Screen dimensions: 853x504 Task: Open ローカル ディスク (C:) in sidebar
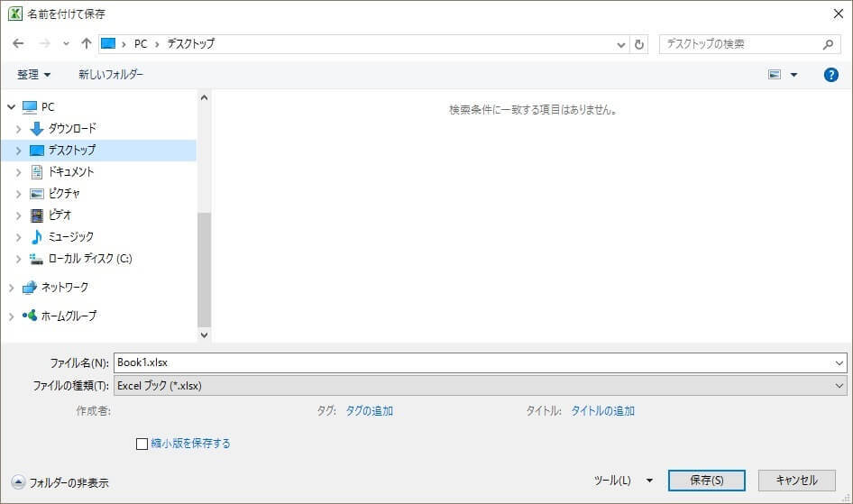click(89, 258)
